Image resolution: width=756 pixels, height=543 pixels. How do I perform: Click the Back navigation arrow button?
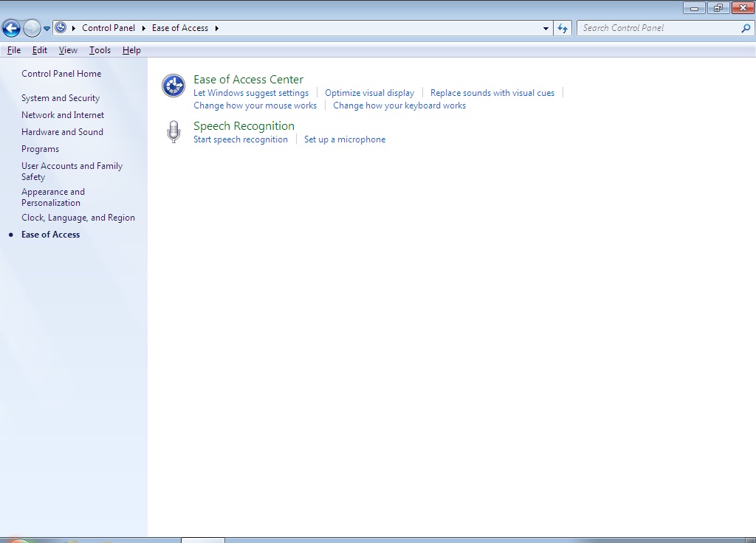click(x=12, y=29)
